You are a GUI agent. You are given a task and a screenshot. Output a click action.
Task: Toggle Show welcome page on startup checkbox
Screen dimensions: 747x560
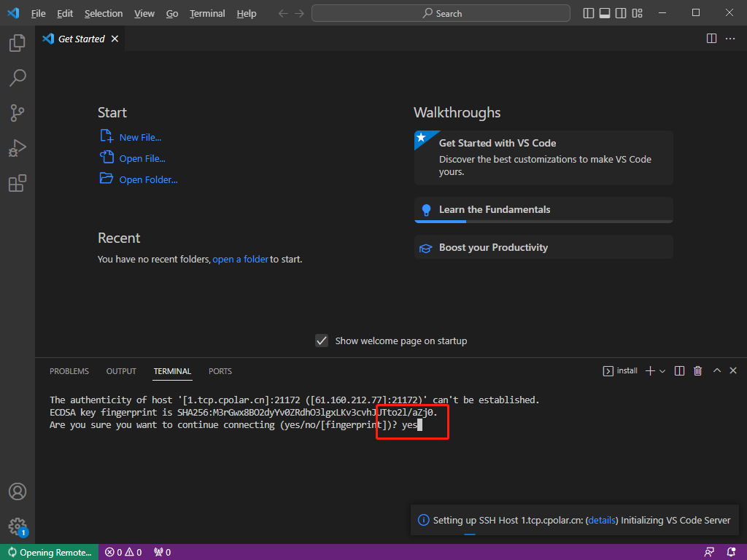click(x=321, y=341)
